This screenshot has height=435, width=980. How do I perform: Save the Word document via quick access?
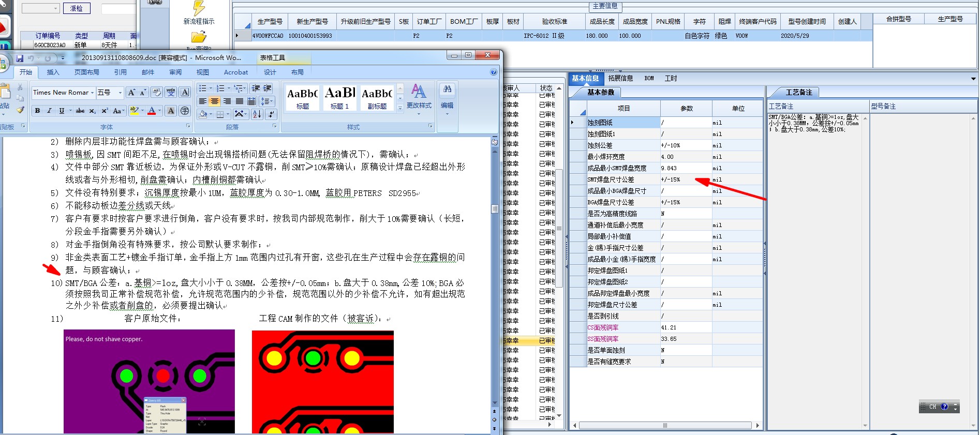click(20, 58)
